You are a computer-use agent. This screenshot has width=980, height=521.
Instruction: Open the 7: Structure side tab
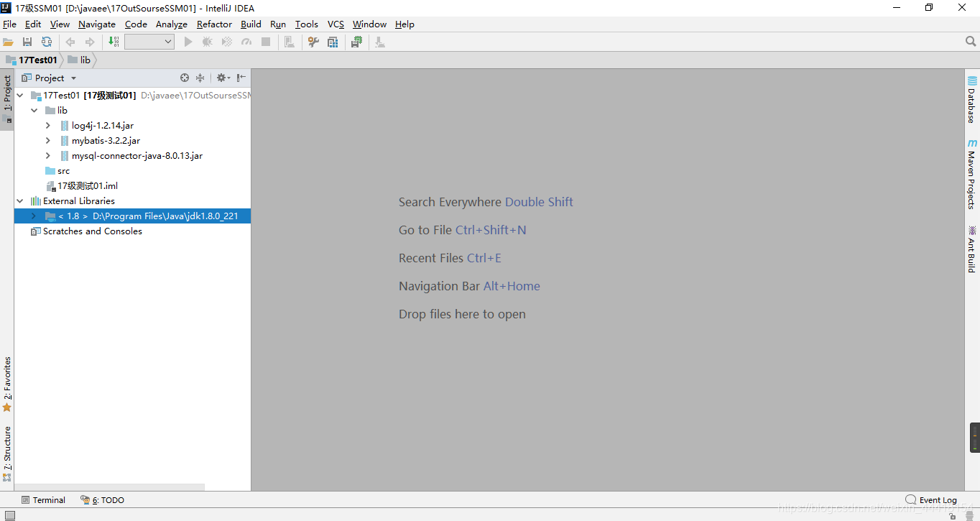(x=7, y=453)
